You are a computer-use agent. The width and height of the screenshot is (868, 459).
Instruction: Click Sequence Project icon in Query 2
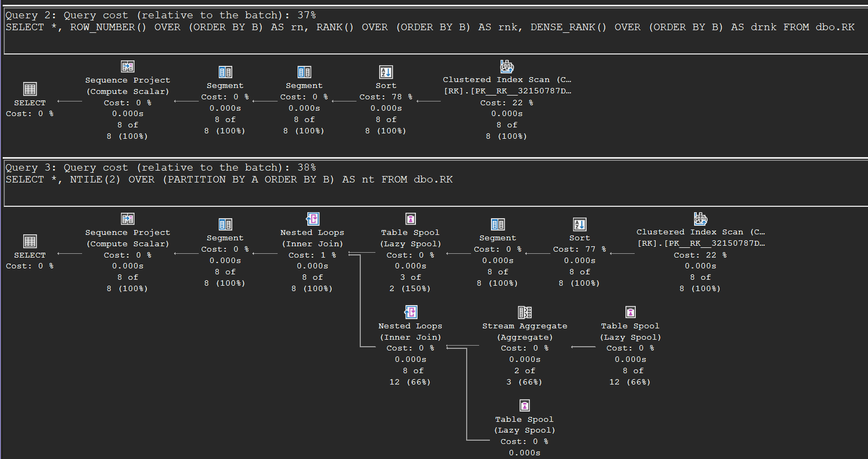click(127, 67)
